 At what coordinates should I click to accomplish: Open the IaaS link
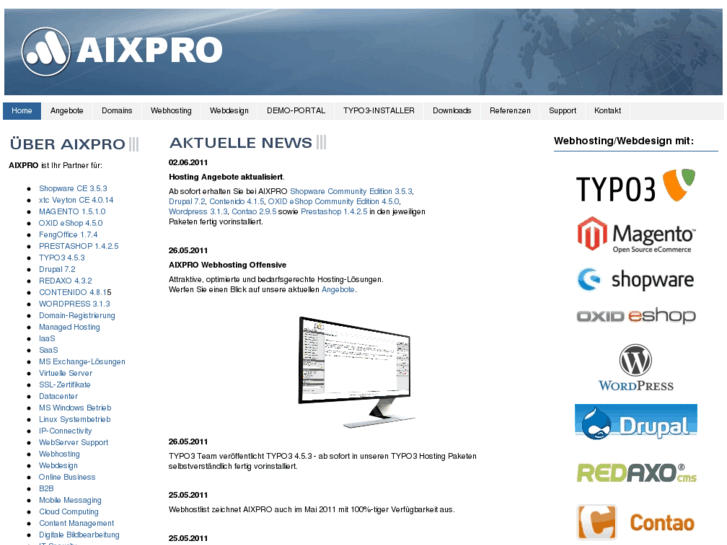(x=47, y=339)
